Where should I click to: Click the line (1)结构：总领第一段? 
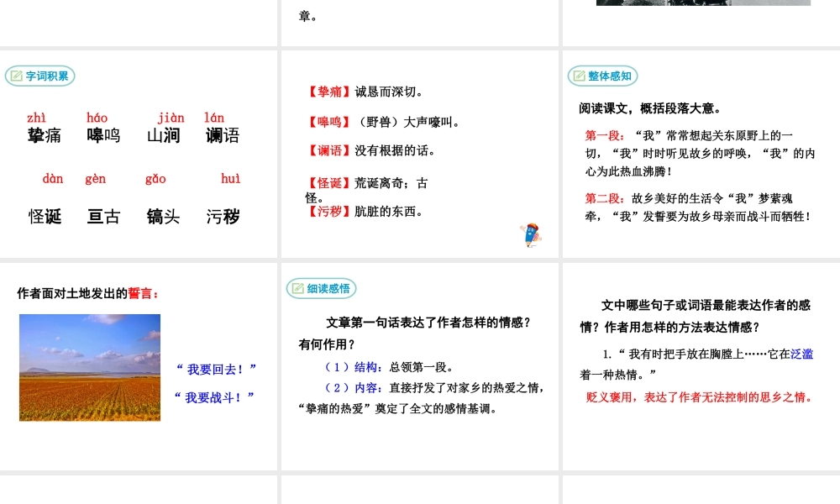(390, 367)
